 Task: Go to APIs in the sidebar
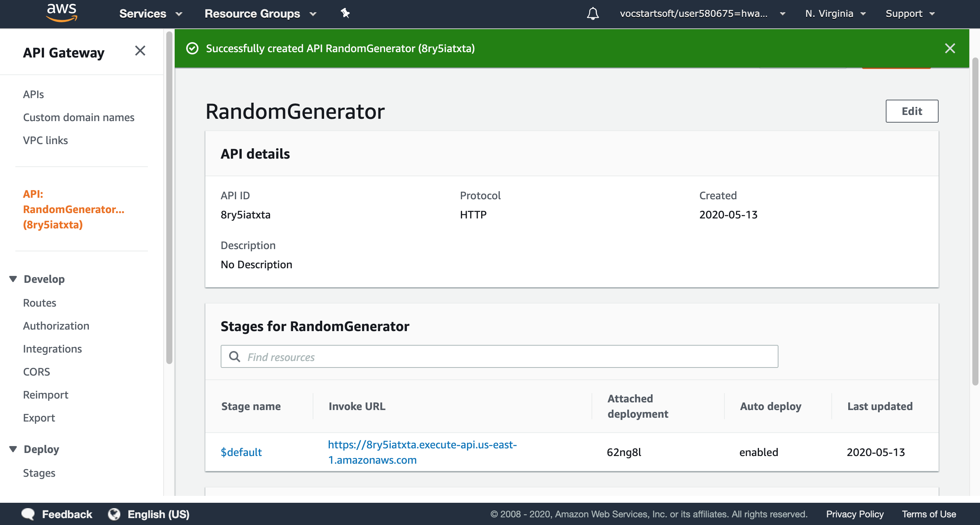point(33,94)
